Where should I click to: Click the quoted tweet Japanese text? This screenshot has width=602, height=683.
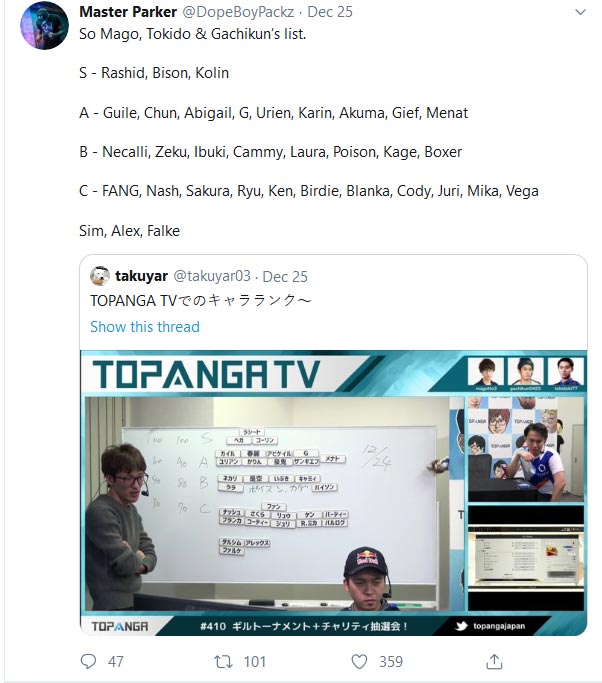pyautogui.click(x=201, y=301)
